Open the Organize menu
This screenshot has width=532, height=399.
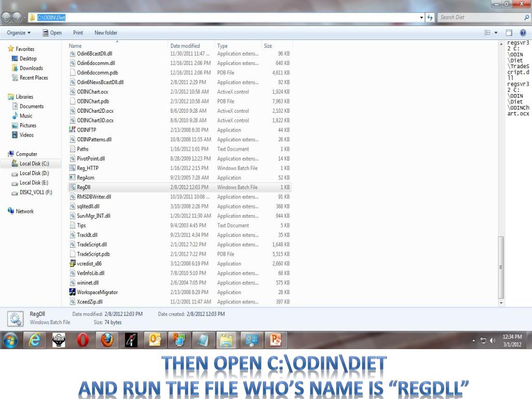point(19,33)
